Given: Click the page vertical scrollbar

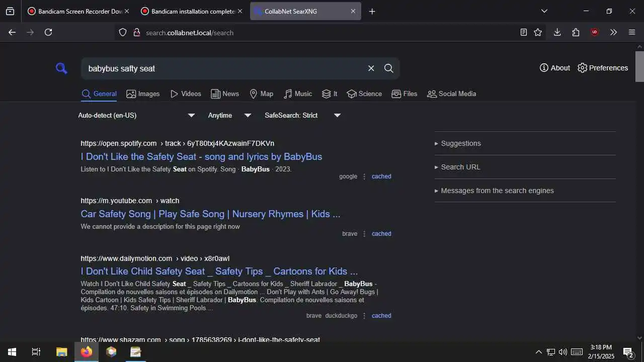Looking at the screenshot, I should click(x=639, y=66).
